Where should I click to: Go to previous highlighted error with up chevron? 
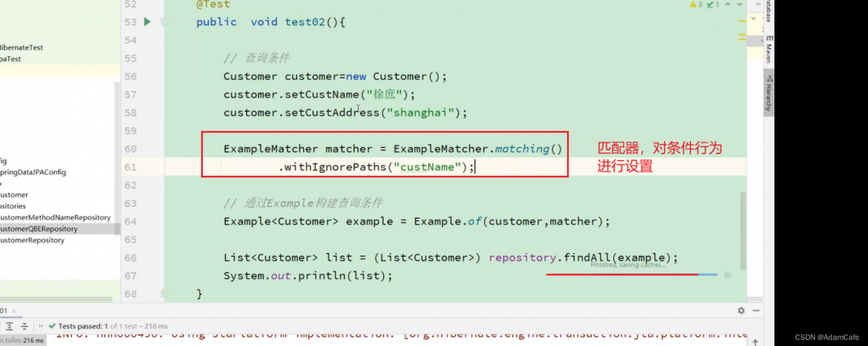726,4
